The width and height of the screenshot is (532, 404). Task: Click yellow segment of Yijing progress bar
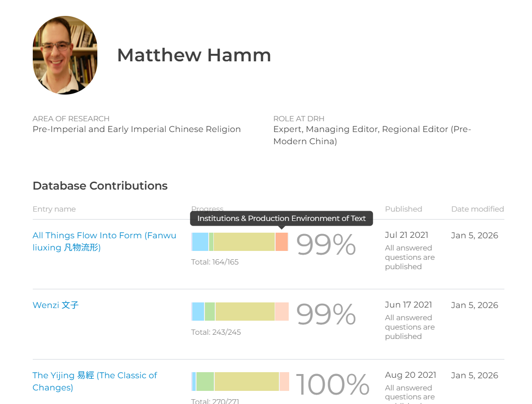[247, 382]
